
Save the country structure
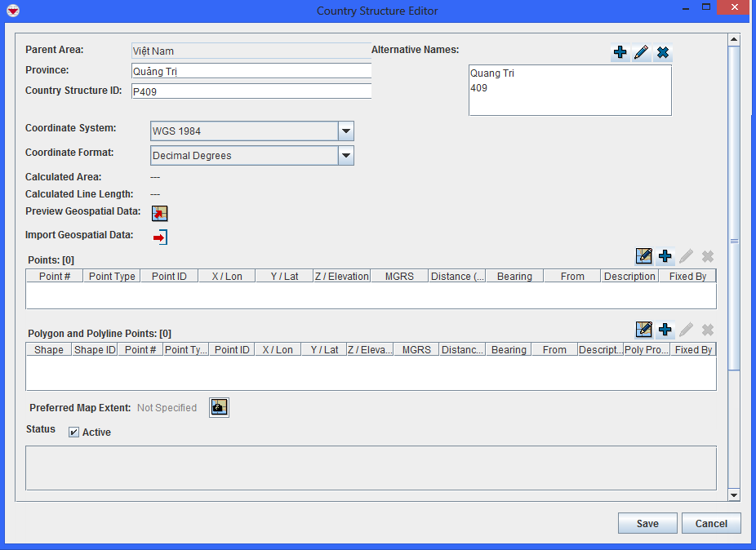pyautogui.click(x=647, y=524)
